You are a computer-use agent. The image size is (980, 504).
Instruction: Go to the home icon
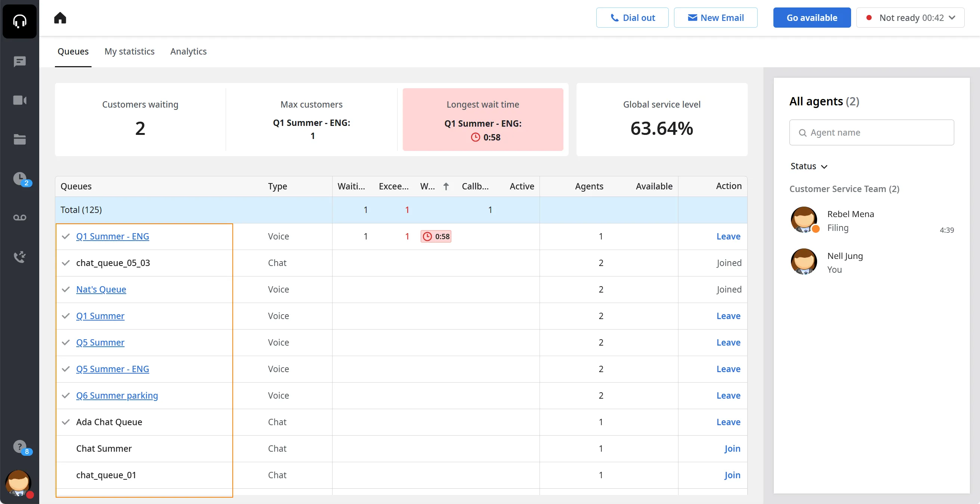pyautogui.click(x=60, y=18)
